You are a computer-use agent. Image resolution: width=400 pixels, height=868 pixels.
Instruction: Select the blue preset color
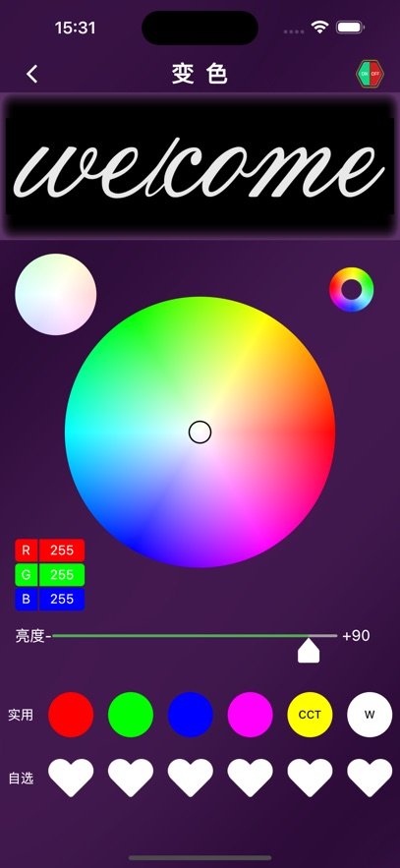pyautogui.click(x=191, y=715)
